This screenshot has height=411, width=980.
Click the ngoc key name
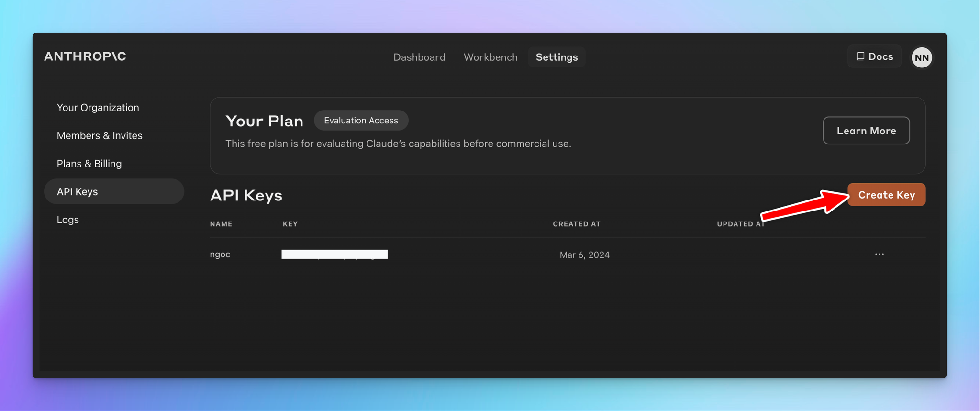click(220, 254)
